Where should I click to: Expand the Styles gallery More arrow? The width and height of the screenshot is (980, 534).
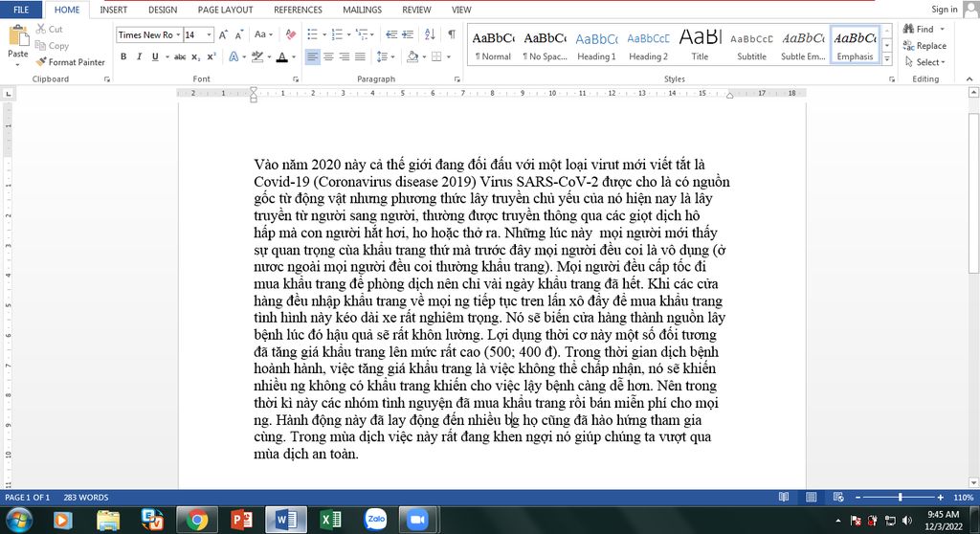(x=887, y=58)
